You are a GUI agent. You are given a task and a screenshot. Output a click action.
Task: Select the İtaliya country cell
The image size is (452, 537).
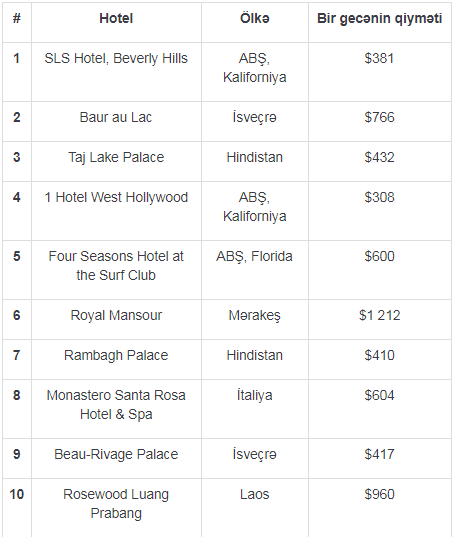254,396
